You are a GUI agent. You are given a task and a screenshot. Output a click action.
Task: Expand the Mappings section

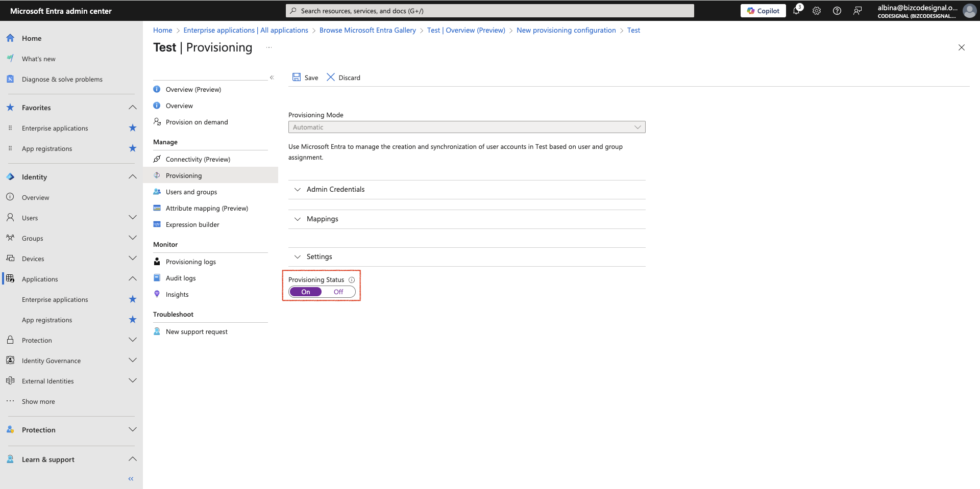[467, 219]
